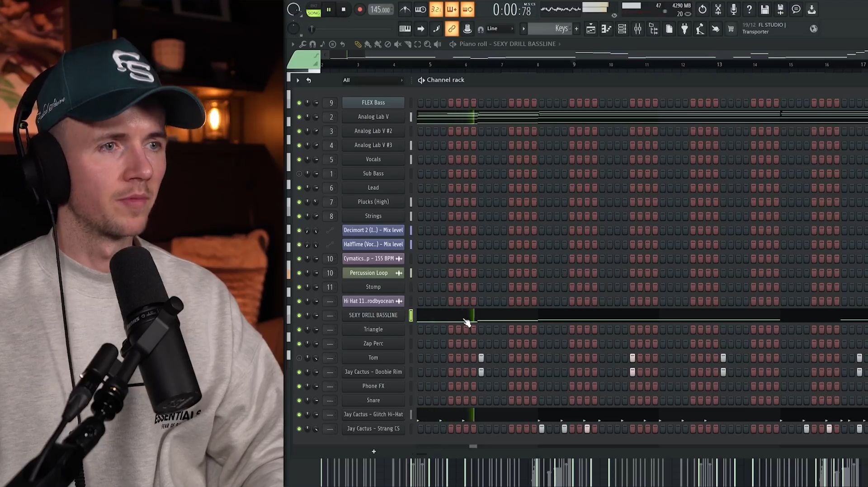Click mixer track number 9 of FLEX Bass

tap(331, 103)
